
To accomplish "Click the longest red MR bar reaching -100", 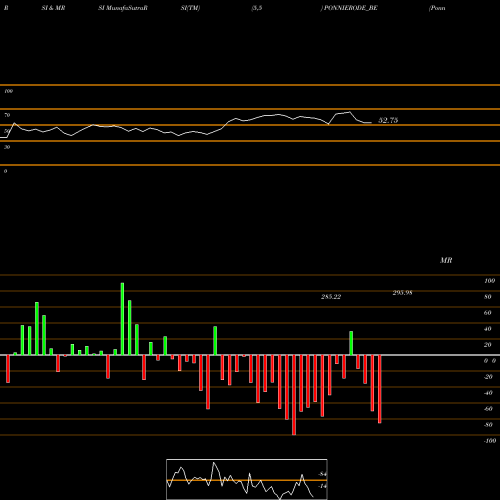I will coord(294,395).
